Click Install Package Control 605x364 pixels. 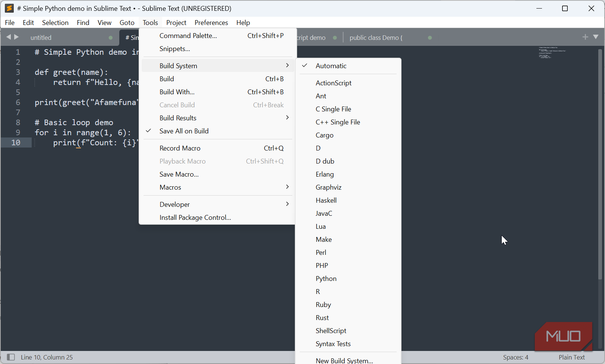(218, 218)
